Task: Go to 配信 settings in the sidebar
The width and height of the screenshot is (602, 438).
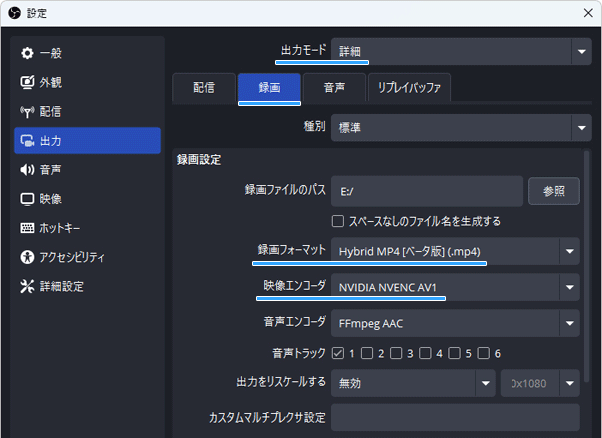Action: pyautogui.click(x=88, y=112)
